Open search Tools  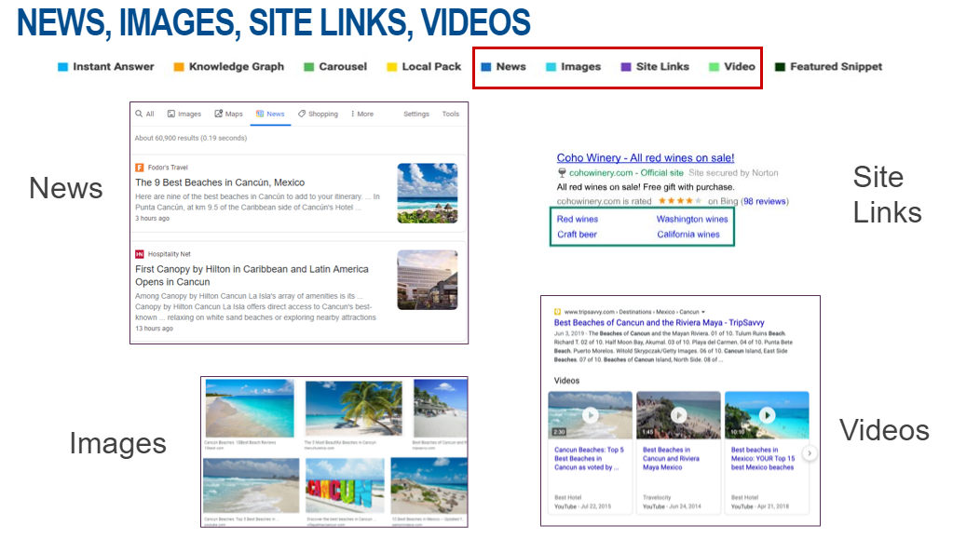click(451, 114)
